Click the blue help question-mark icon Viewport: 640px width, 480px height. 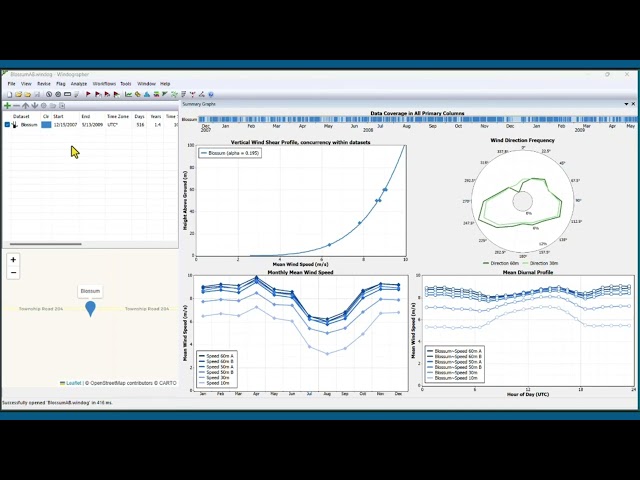tap(211, 94)
